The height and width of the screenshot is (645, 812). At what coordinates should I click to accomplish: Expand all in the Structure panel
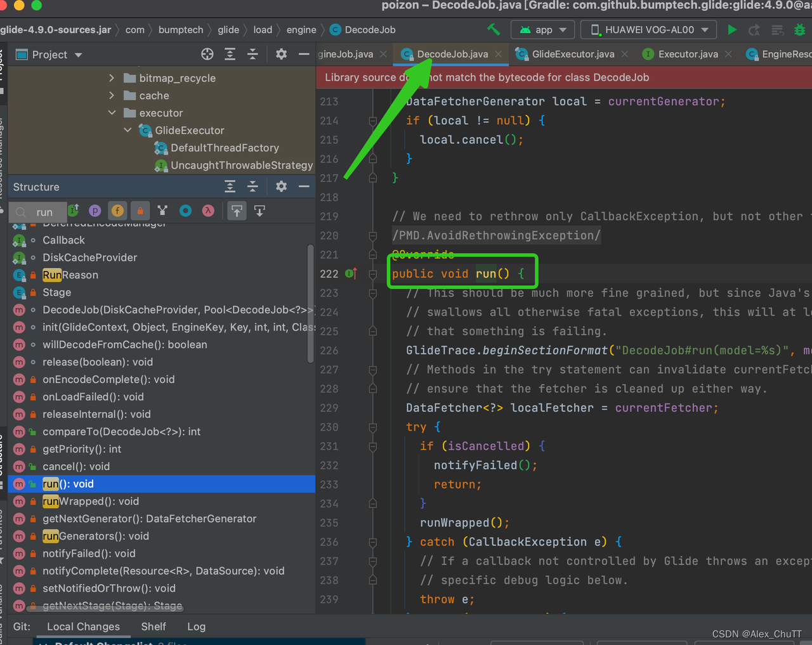tap(230, 186)
